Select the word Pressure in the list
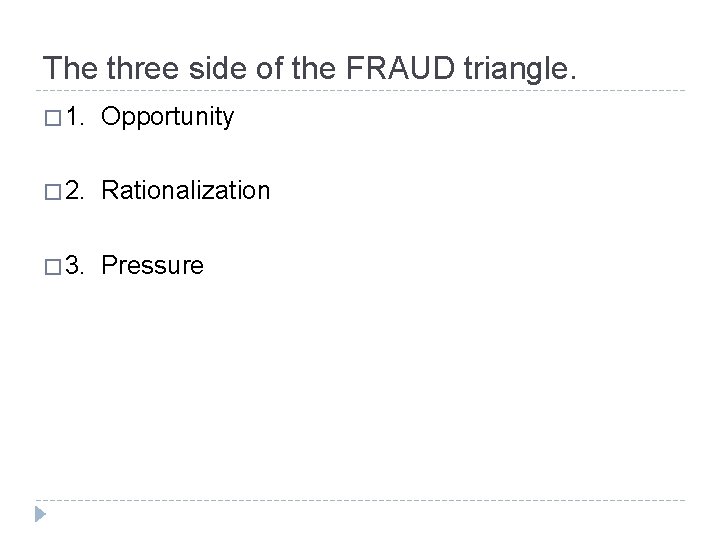 point(152,265)
